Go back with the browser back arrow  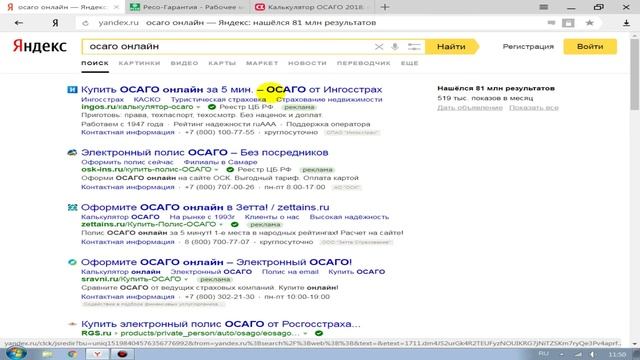[18, 23]
